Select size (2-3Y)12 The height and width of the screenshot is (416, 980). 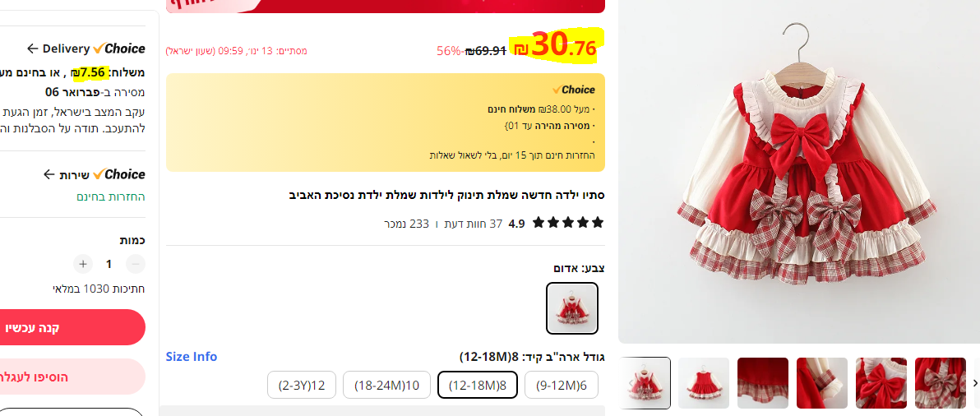(x=302, y=385)
